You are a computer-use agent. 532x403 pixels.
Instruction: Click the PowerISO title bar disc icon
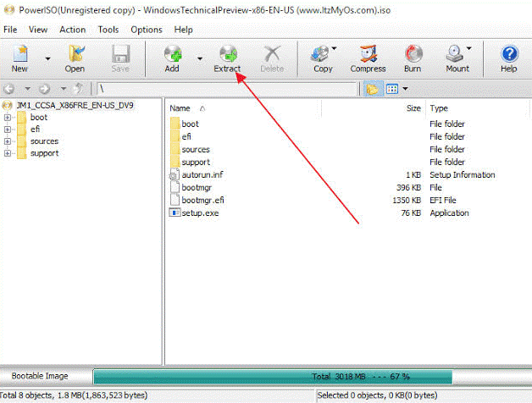pyautogui.click(x=8, y=10)
